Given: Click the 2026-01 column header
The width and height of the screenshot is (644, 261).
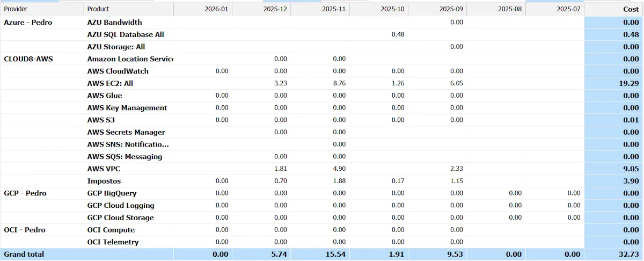Looking at the screenshot, I should click(x=203, y=9).
